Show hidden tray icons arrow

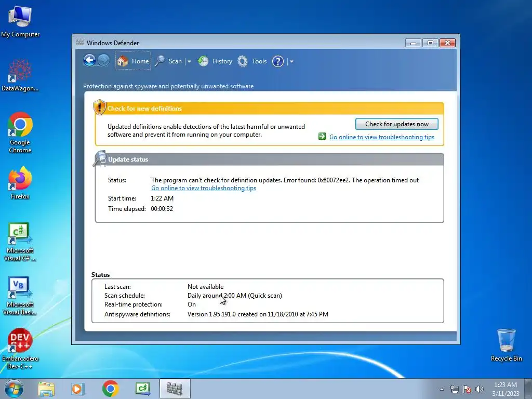(442, 390)
